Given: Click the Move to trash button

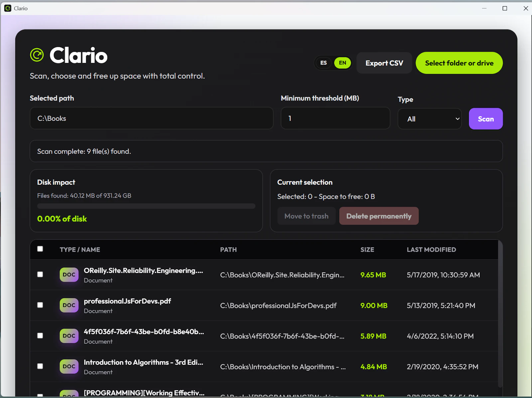Looking at the screenshot, I should pyautogui.click(x=307, y=216).
